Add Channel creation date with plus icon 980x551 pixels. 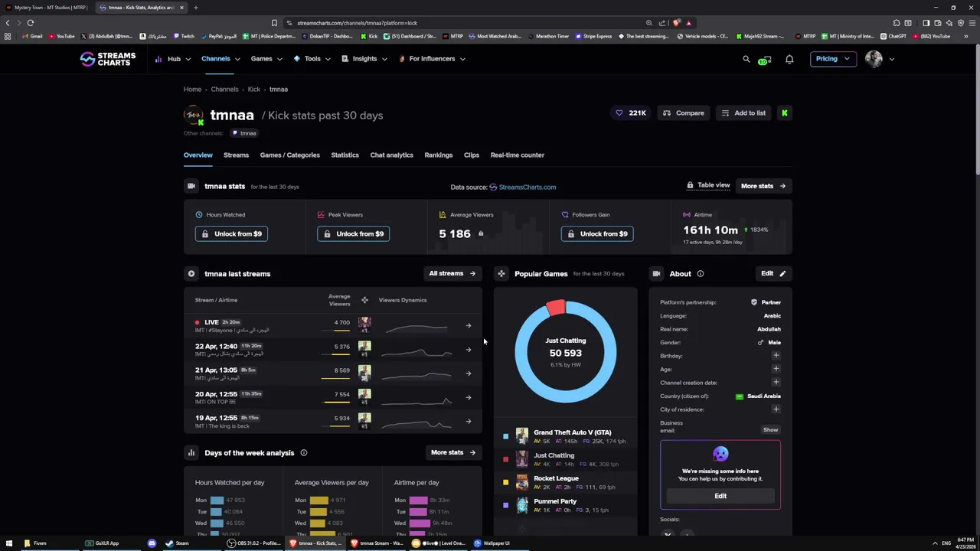coord(776,383)
